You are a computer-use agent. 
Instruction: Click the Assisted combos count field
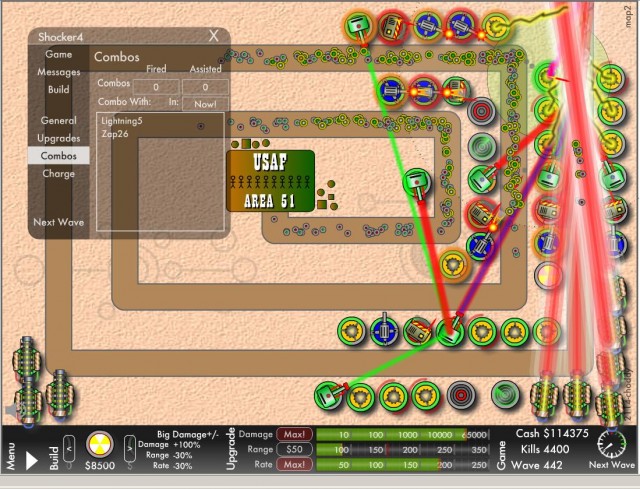[205, 87]
